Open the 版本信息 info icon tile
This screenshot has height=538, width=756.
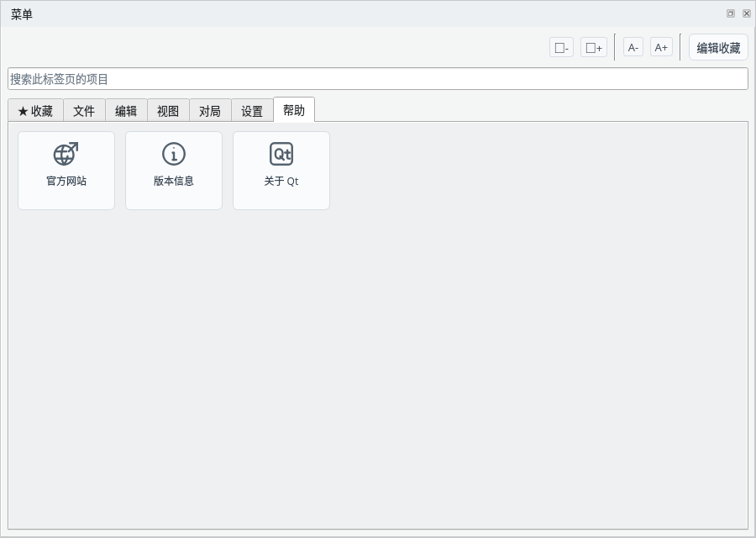[x=174, y=171]
